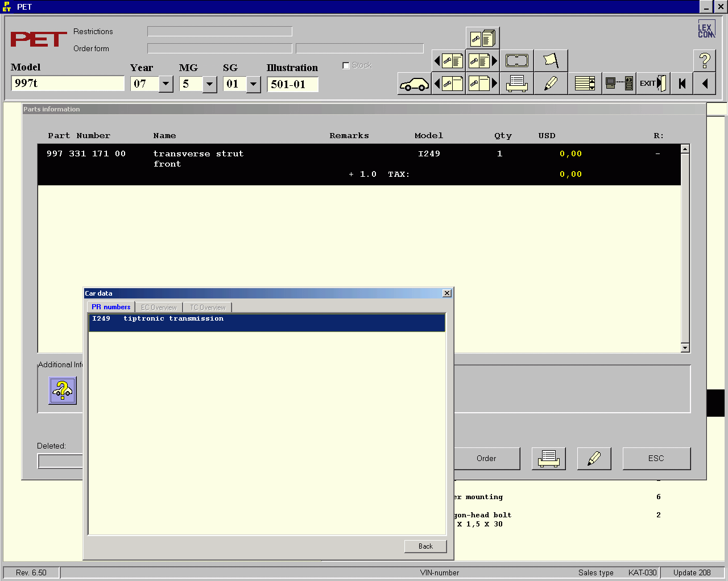Click the car vehicle data icon

coord(414,84)
